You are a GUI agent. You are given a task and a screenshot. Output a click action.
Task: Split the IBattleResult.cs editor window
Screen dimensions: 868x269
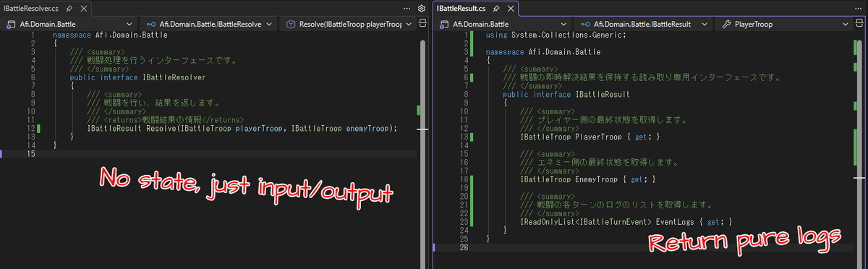click(859, 24)
